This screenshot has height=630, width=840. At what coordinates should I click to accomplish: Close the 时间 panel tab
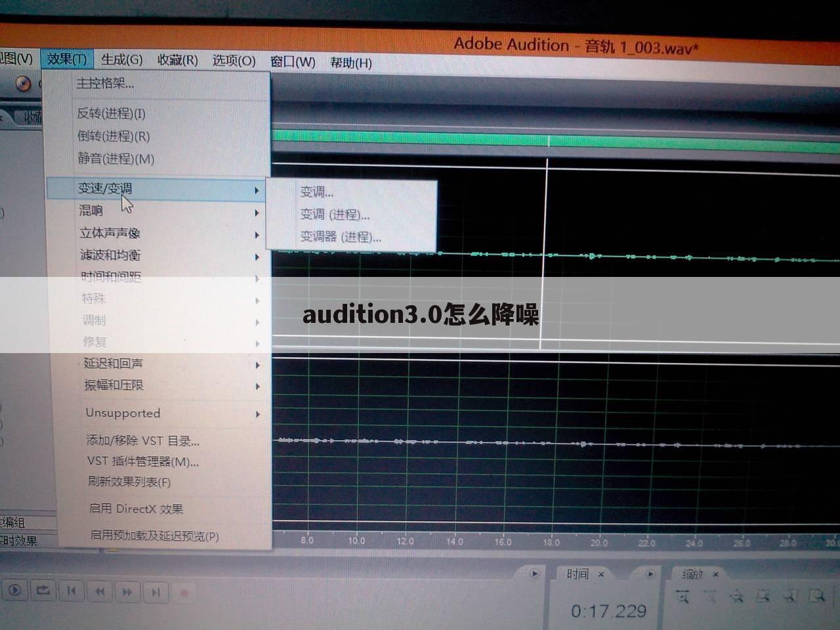(601, 574)
